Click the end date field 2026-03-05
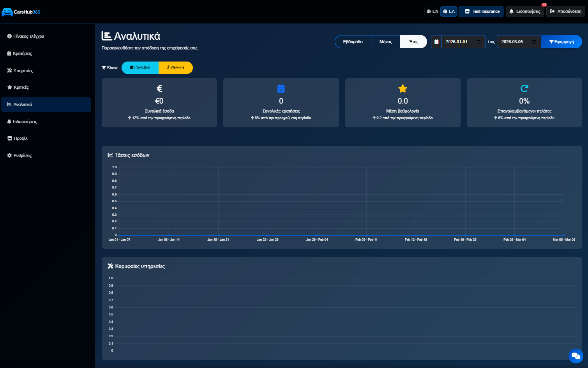This screenshot has height=368, width=588. (512, 42)
